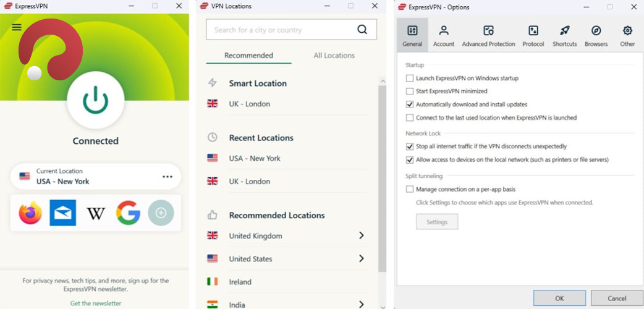Launch the Mail shortcut
Viewport: 644px width, 309px height.
pos(63,213)
